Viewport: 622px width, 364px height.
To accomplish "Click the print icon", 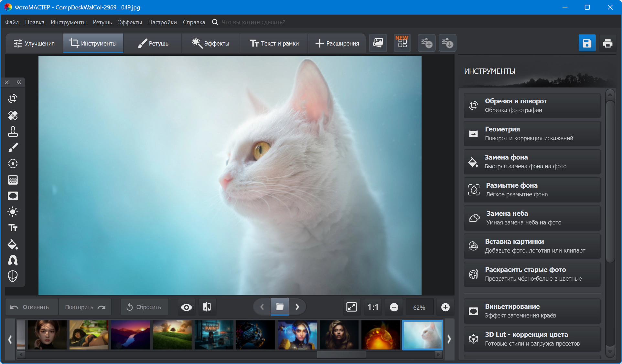I will tap(607, 43).
